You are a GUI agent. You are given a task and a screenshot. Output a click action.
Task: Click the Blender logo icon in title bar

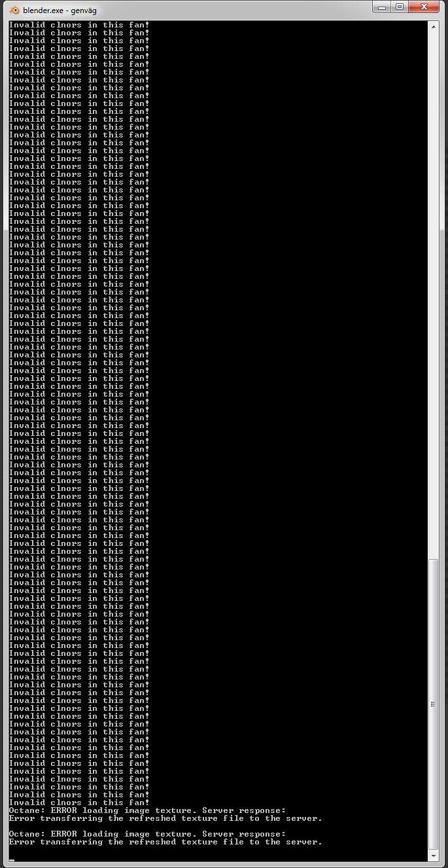coord(14,10)
